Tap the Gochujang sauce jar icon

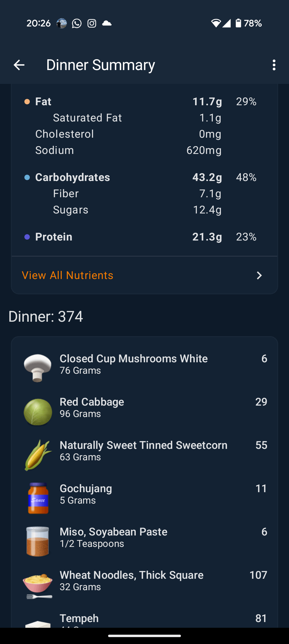[38, 498]
